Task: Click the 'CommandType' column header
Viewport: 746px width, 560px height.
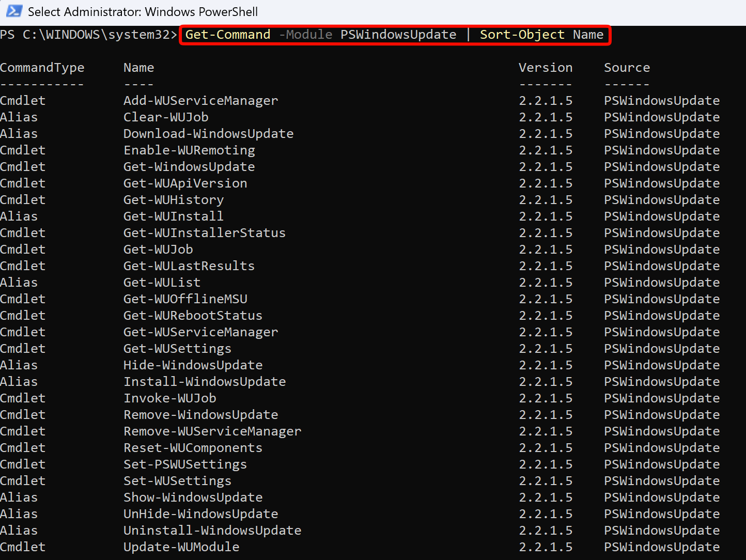Action: 42,68
